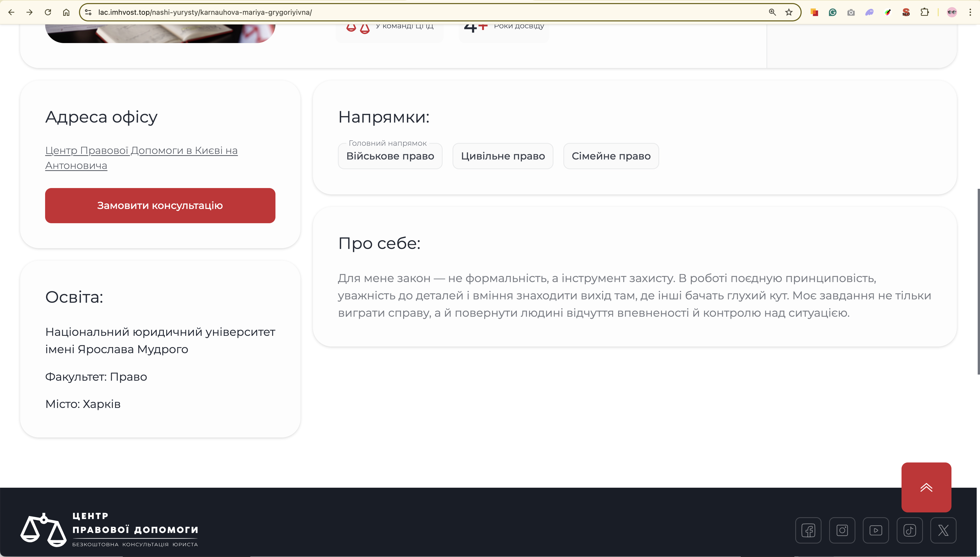Open the Instagram icon in the footer

tap(842, 530)
